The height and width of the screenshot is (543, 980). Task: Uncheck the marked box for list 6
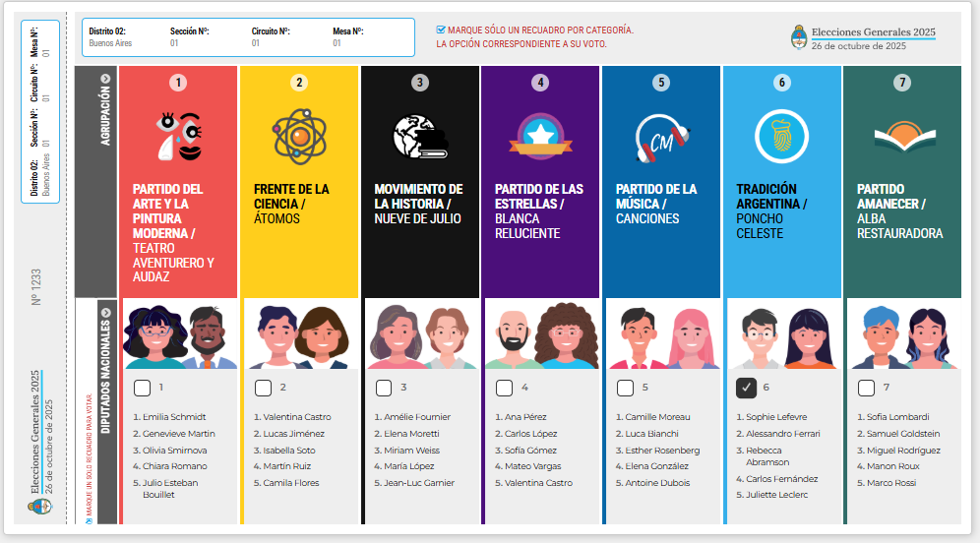click(746, 388)
